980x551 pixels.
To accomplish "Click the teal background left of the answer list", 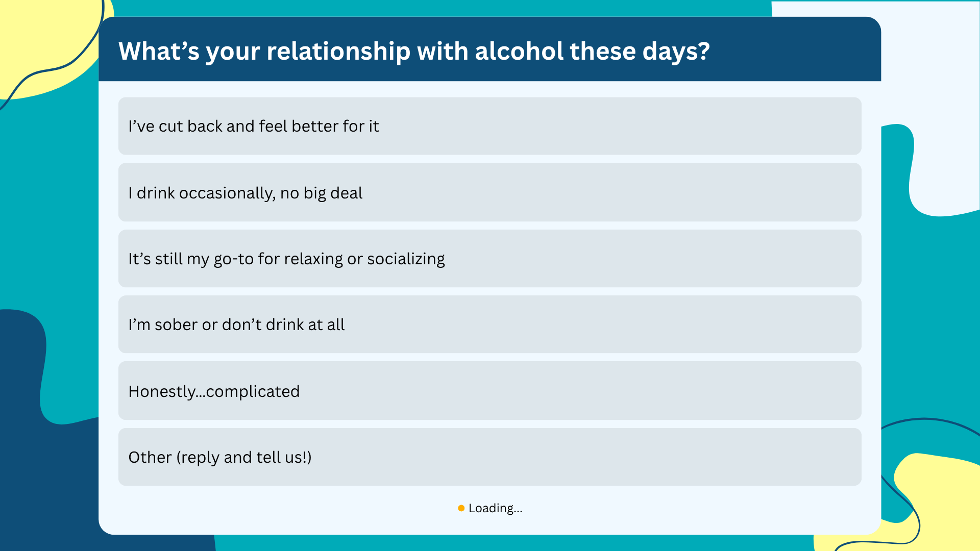I will coord(51,204).
